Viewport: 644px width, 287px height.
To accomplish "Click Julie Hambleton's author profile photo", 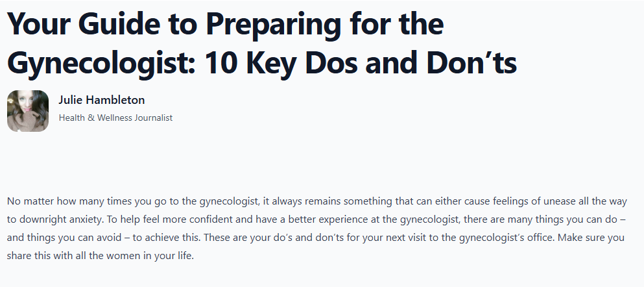I will (28, 111).
